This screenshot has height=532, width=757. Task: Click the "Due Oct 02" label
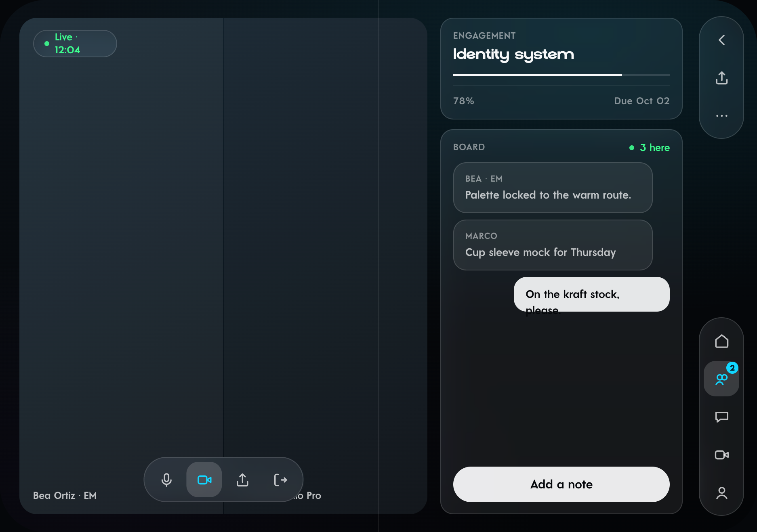[641, 101]
